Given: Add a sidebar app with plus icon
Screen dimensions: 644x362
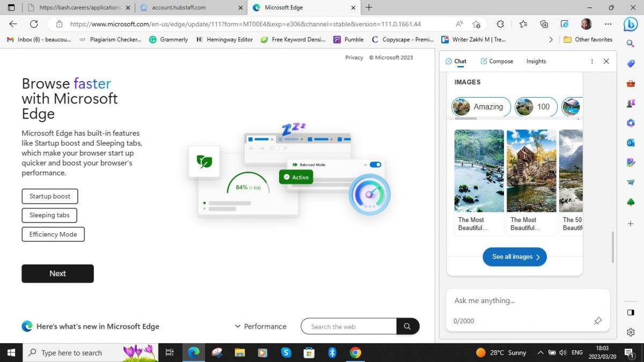Looking at the screenshot, I should click(631, 223).
